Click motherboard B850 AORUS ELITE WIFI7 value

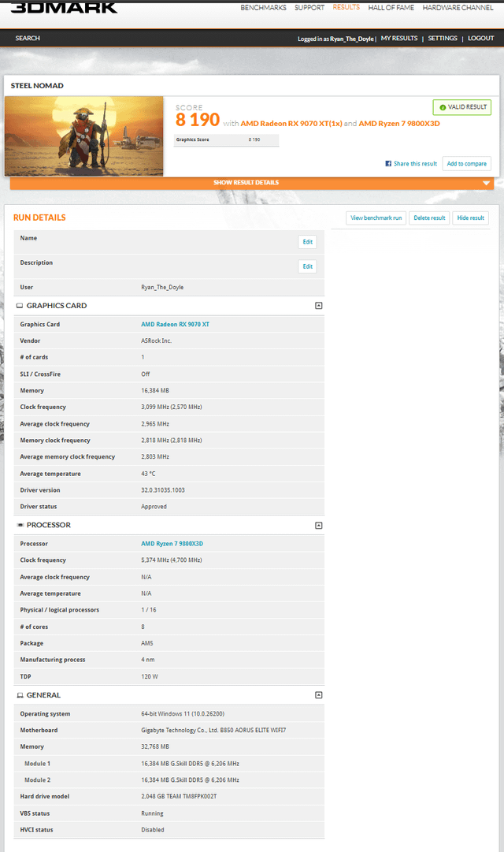(214, 731)
